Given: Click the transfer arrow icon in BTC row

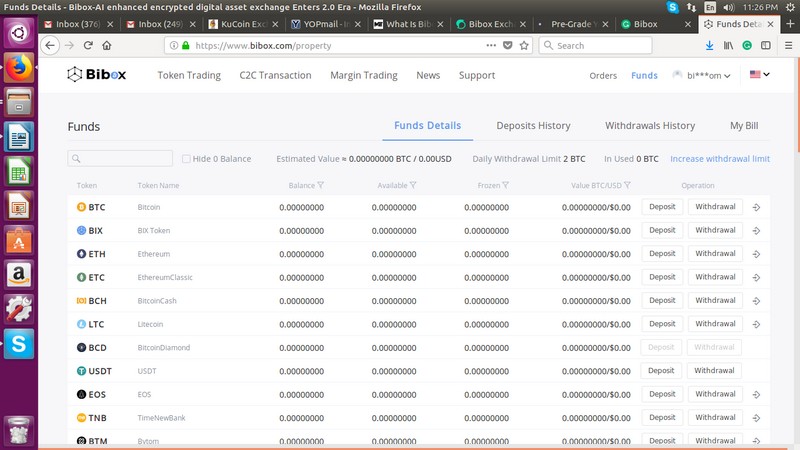Looking at the screenshot, I should pyautogui.click(x=756, y=207).
